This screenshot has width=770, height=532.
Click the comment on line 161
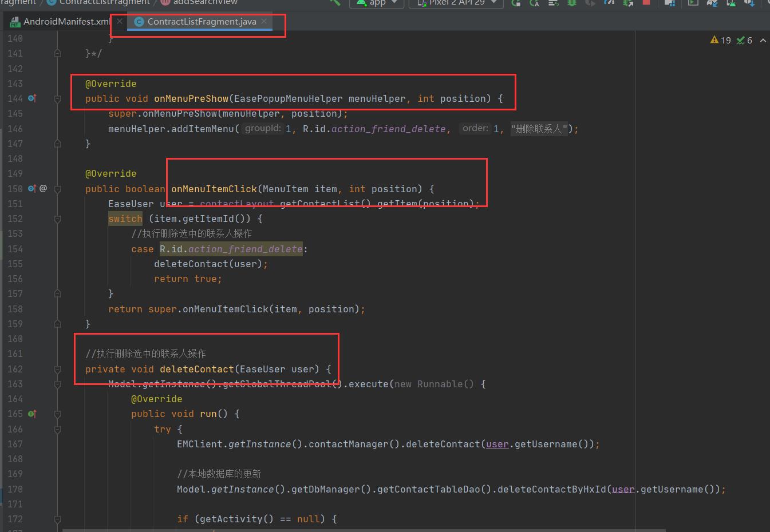[145, 354]
